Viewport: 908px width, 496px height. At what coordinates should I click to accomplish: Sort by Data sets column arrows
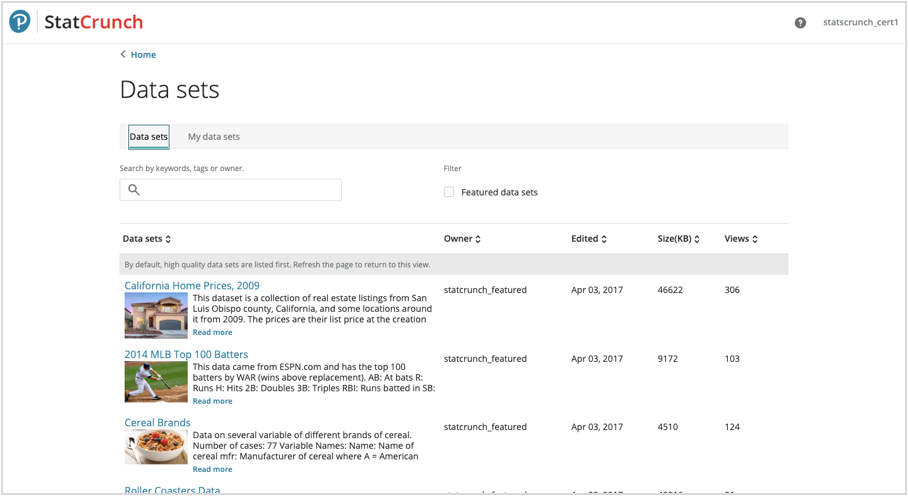(168, 239)
